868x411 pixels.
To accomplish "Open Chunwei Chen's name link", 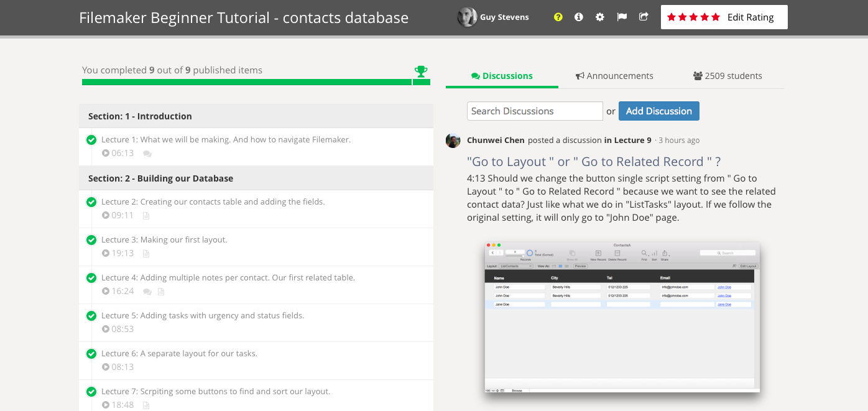I will 496,141.
